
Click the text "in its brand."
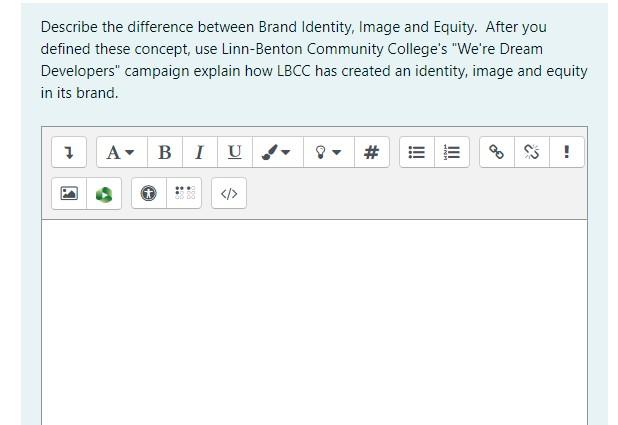tap(79, 93)
